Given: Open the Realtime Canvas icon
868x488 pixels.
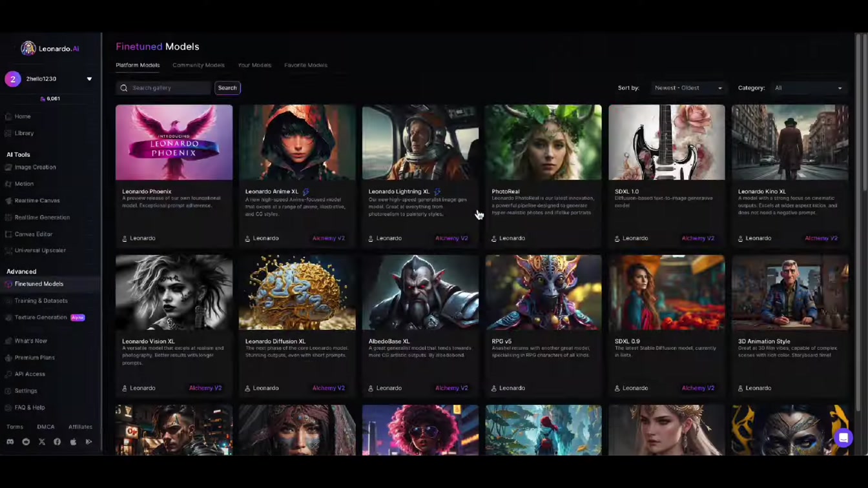Looking at the screenshot, I should 8,201.
